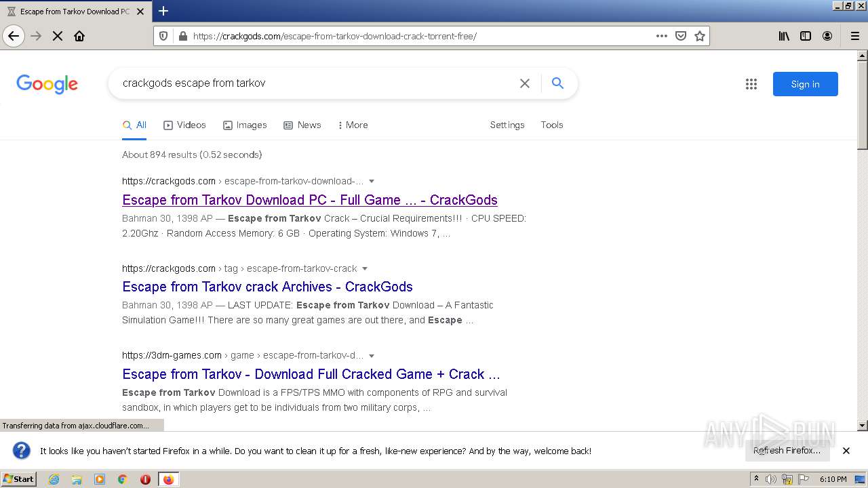This screenshot has width=868, height=488.
Task: Open Google apps grid
Action: [x=751, y=84]
